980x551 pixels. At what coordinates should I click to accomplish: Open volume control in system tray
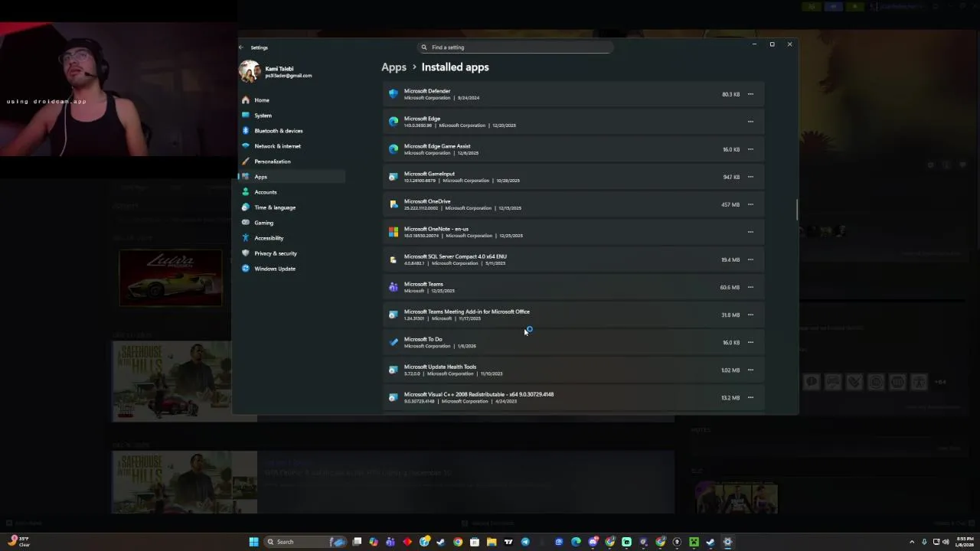pyautogui.click(x=946, y=542)
